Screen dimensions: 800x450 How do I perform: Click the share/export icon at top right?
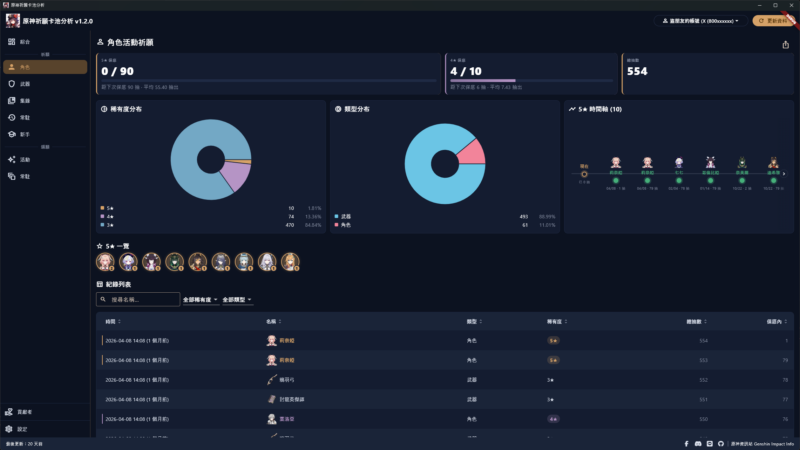pyautogui.click(x=786, y=44)
